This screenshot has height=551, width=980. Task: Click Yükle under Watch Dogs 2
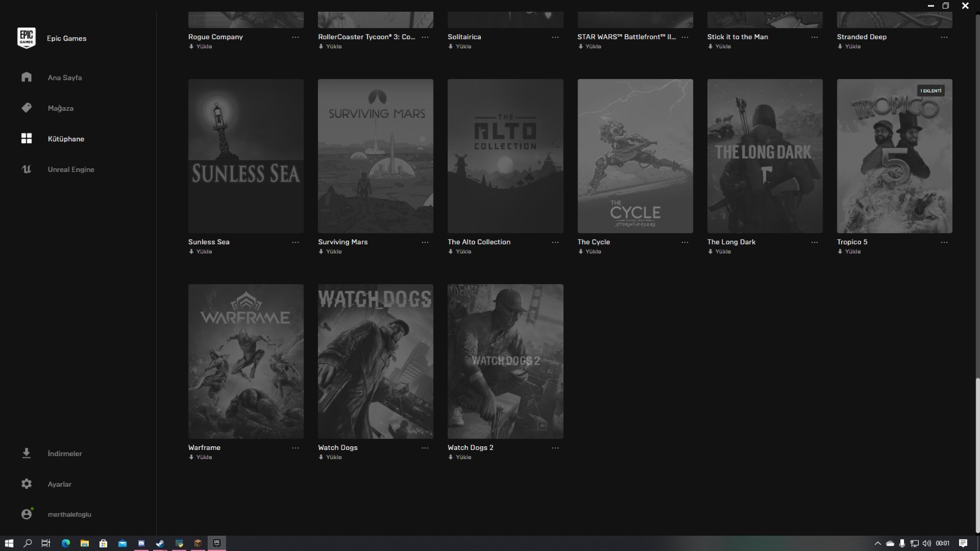point(460,457)
